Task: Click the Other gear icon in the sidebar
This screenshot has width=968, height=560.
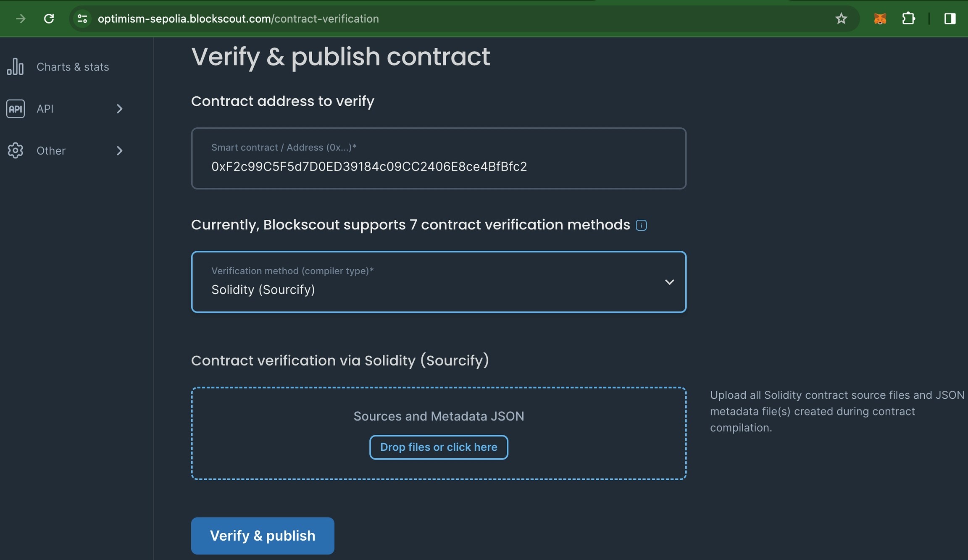Action: tap(16, 150)
